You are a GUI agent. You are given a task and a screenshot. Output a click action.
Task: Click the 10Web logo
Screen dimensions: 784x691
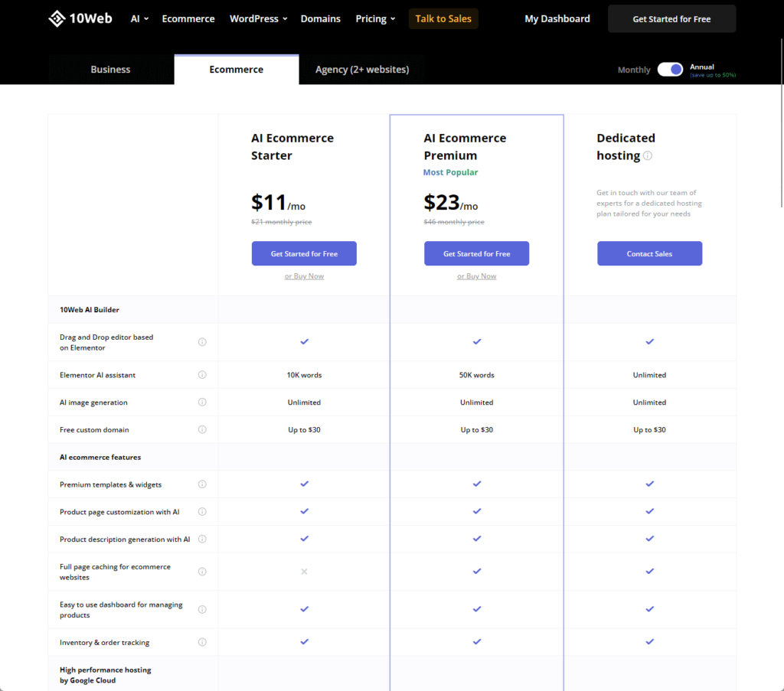80,18
